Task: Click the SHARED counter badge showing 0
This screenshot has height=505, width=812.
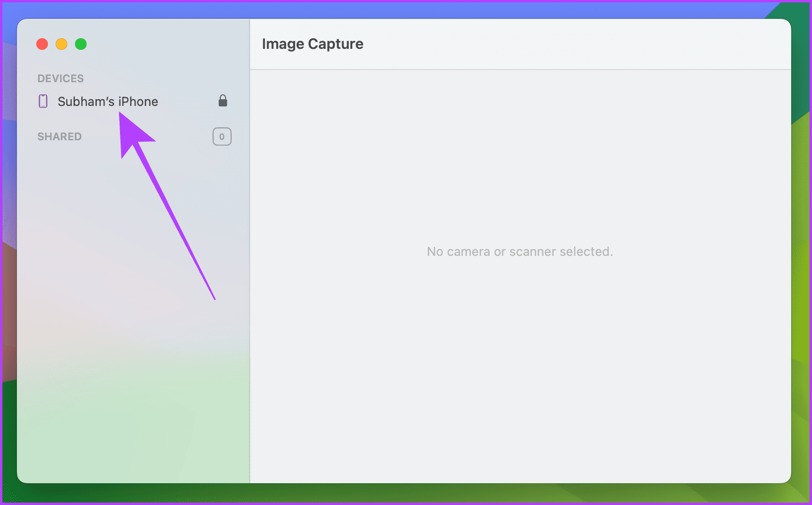Action: tap(222, 136)
